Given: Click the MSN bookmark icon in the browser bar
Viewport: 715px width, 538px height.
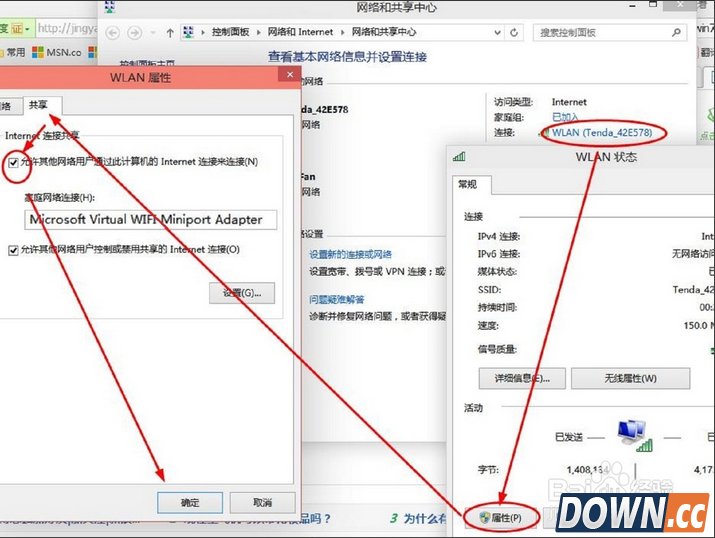Looking at the screenshot, I should tap(39, 51).
